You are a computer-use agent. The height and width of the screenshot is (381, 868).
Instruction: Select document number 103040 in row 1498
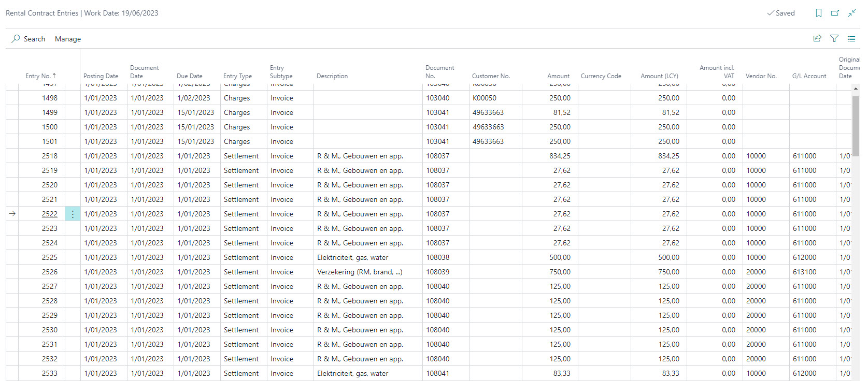[438, 98]
